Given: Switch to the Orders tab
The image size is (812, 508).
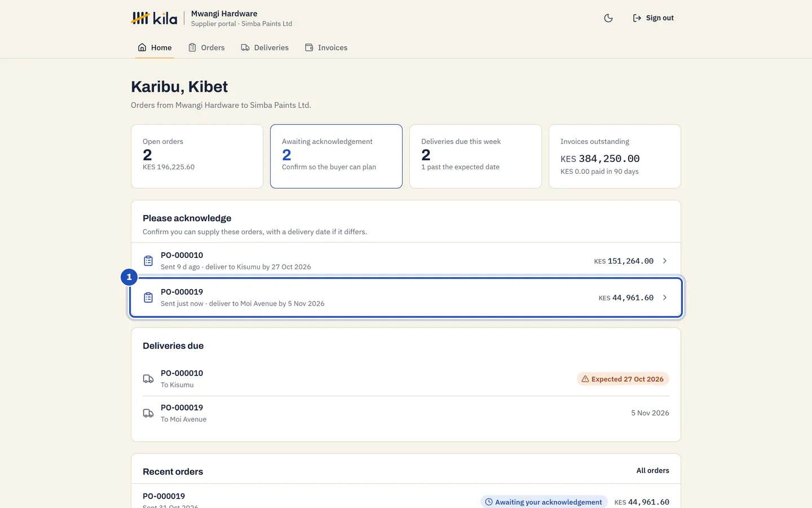Looking at the screenshot, I should [x=206, y=47].
